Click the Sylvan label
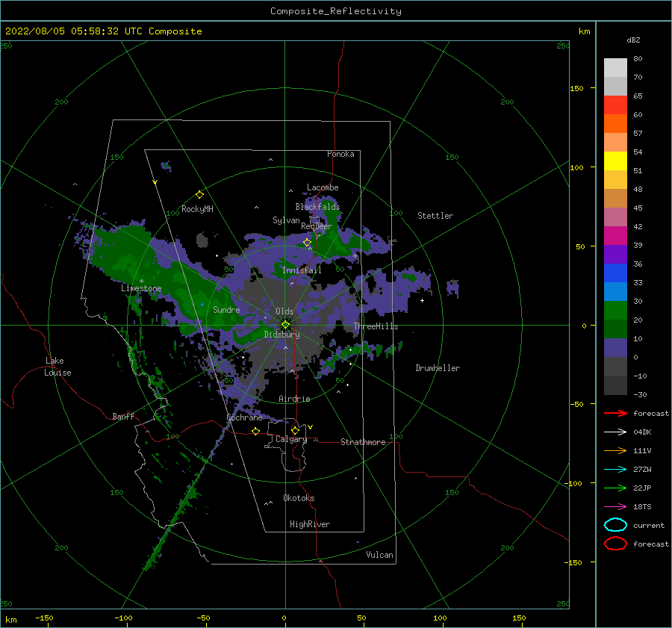The image size is (672, 628). pyautogui.click(x=286, y=220)
